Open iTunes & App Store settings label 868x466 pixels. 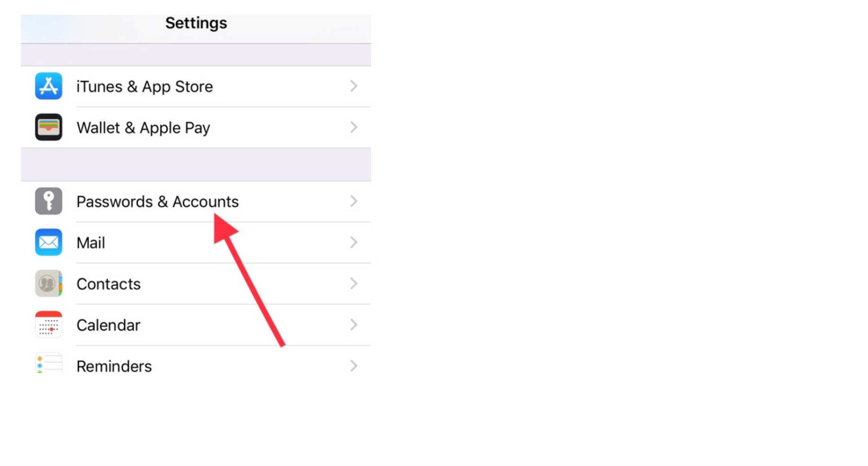tap(145, 87)
